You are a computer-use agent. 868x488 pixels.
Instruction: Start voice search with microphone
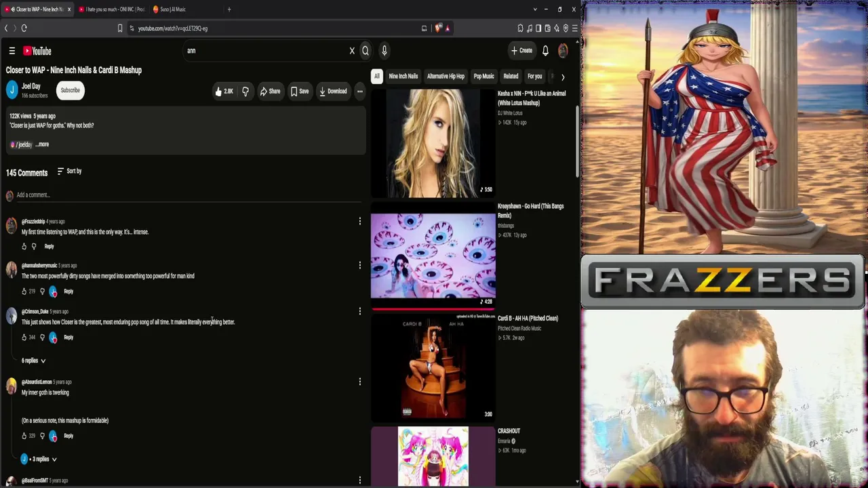pos(384,51)
